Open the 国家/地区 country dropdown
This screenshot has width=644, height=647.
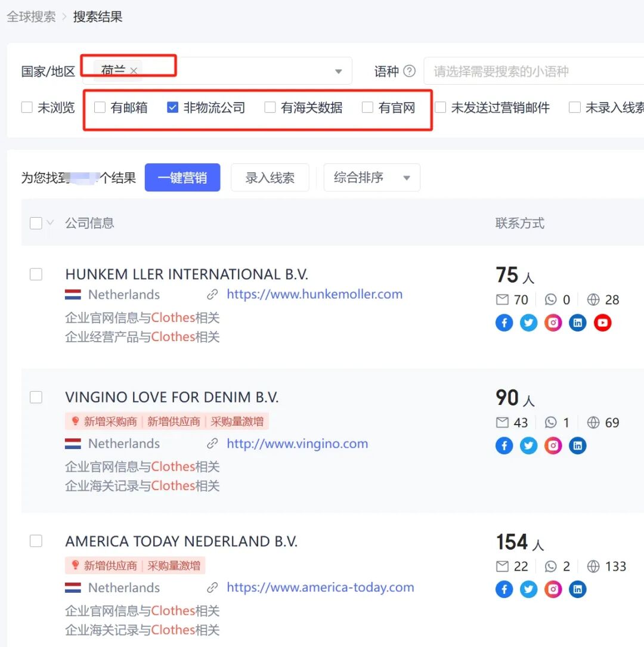[x=338, y=71]
